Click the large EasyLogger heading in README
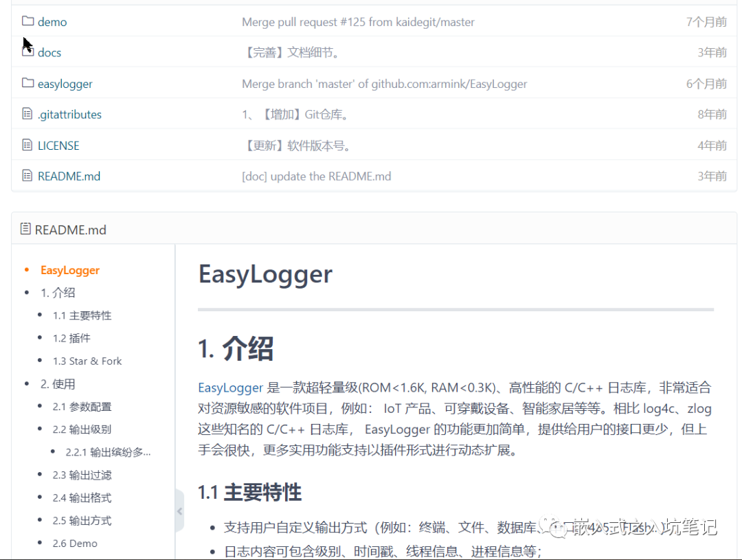 [265, 275]
